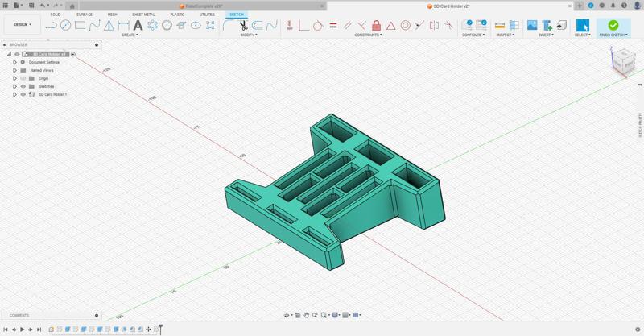Select the Equal constraint icon
Image resolution: width=644 pixels, height=336 pixels.
(332, 25)
